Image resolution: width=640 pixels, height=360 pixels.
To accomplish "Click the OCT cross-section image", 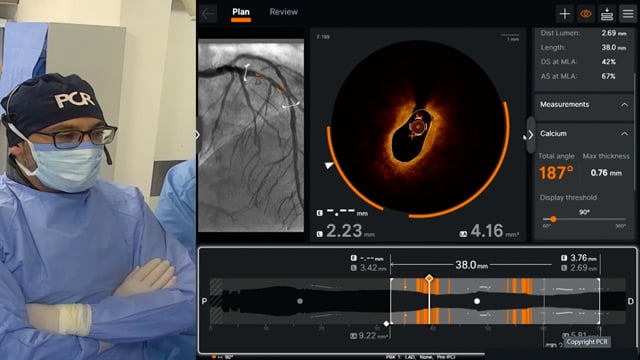I will point(418,128).
